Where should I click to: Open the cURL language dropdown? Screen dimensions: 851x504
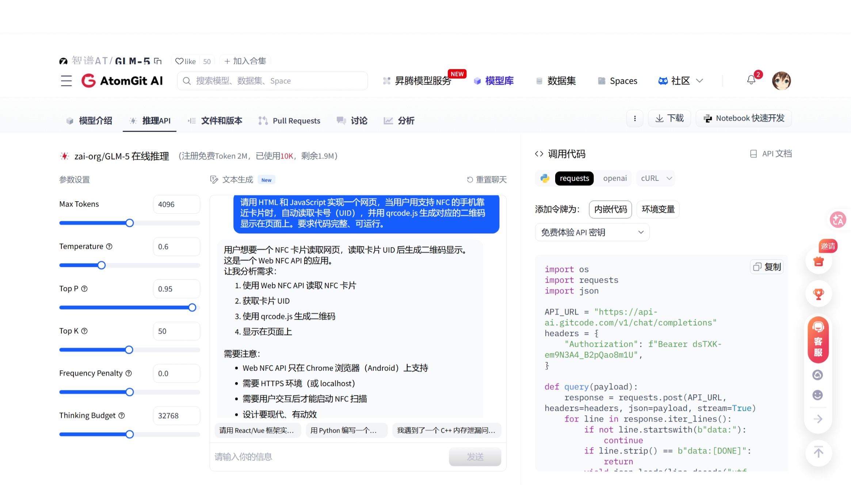(x=656, y=178)
